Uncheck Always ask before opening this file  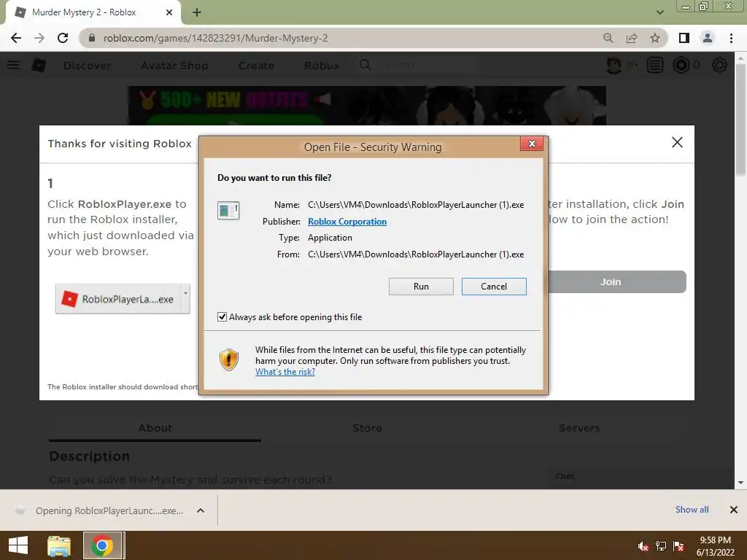coord(222,316)
